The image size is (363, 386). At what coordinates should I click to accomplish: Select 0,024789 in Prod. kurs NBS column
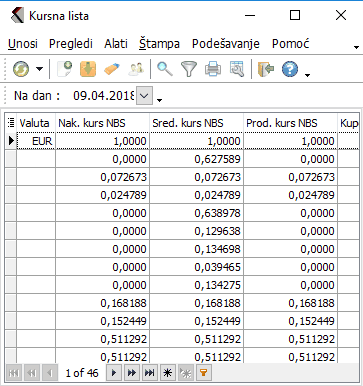[290, 195]
